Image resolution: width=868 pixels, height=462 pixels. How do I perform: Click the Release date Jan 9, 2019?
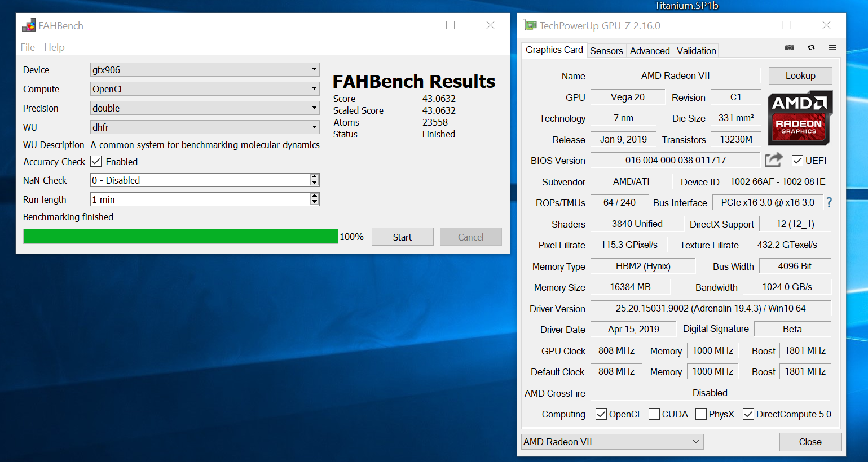coord(623,139)
